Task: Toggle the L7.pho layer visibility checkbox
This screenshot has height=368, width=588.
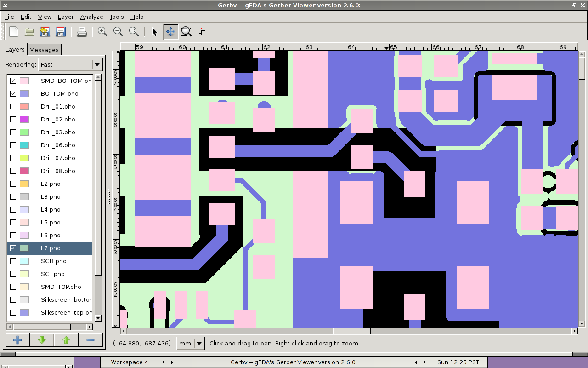Action: (x=13, y=248)
